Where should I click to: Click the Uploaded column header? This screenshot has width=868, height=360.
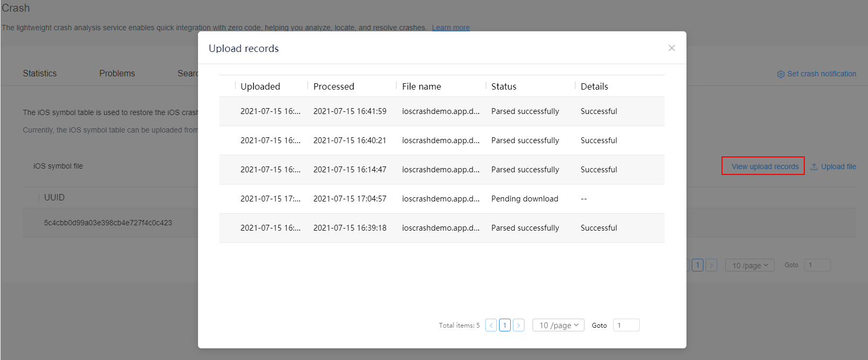click(260, 86)
